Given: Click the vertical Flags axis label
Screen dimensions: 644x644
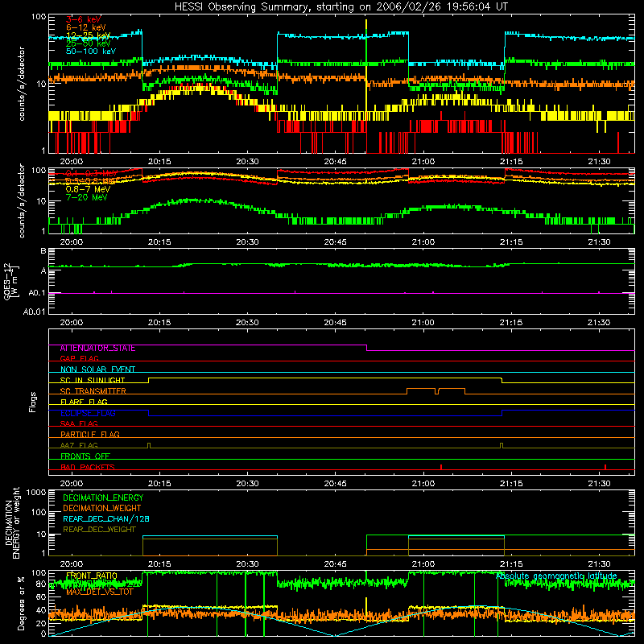Looking at the screenshot, I should click(x=32, y=402).
